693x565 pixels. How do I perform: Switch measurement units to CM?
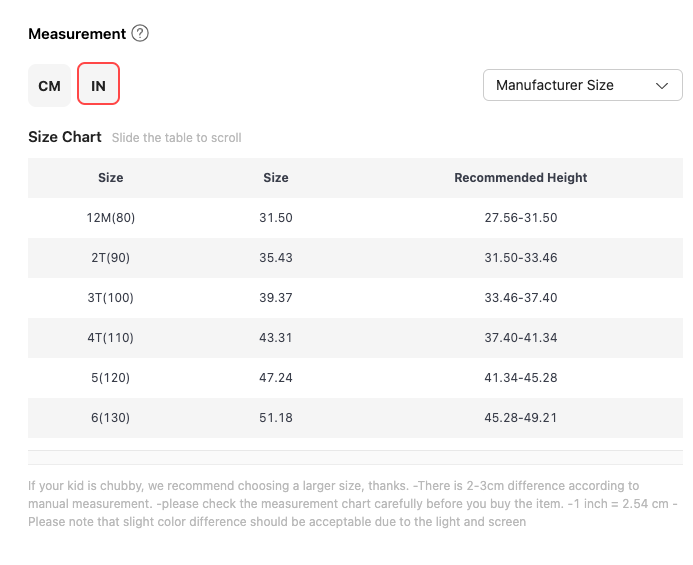(49, 85)
